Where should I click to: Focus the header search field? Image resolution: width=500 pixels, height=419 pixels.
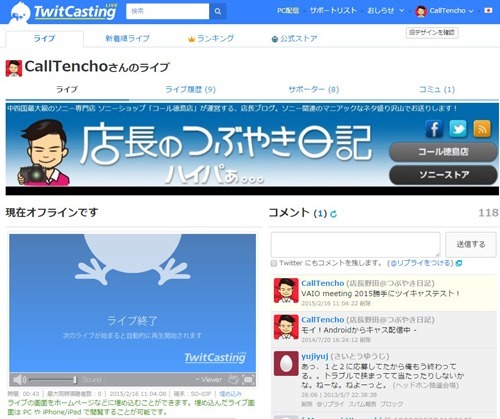click(x=168, y=11)
